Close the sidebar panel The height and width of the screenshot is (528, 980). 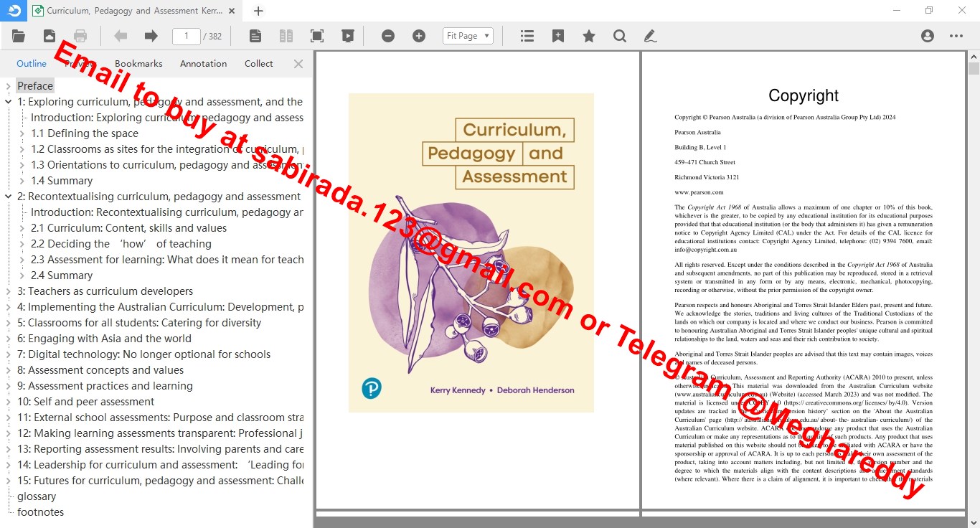[298, 64]
